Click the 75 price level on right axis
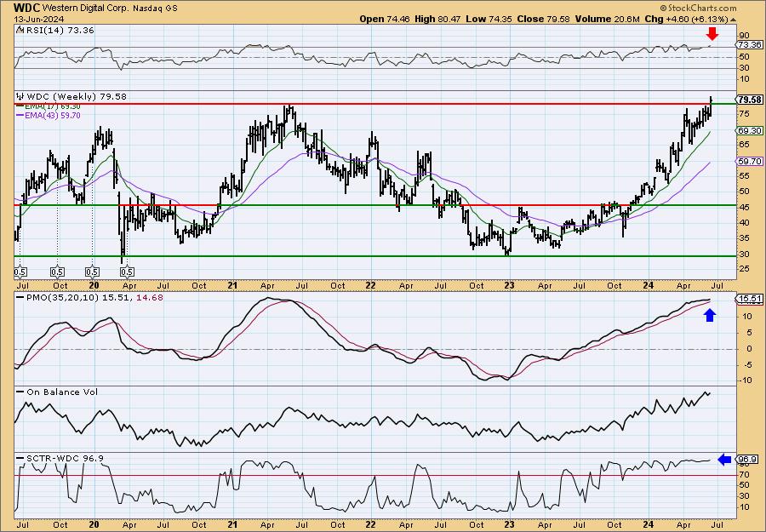766x532 pixels. 744,113
